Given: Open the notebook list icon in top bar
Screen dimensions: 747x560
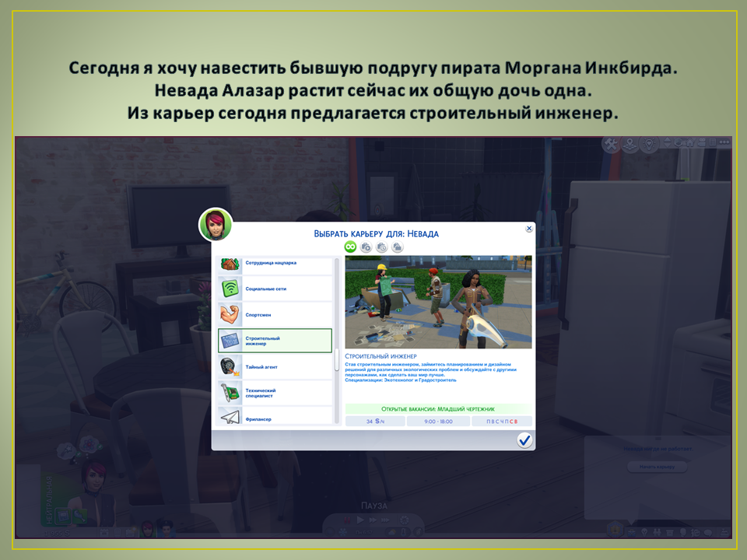Looking at the screenshot, I should tap(713, 142).
